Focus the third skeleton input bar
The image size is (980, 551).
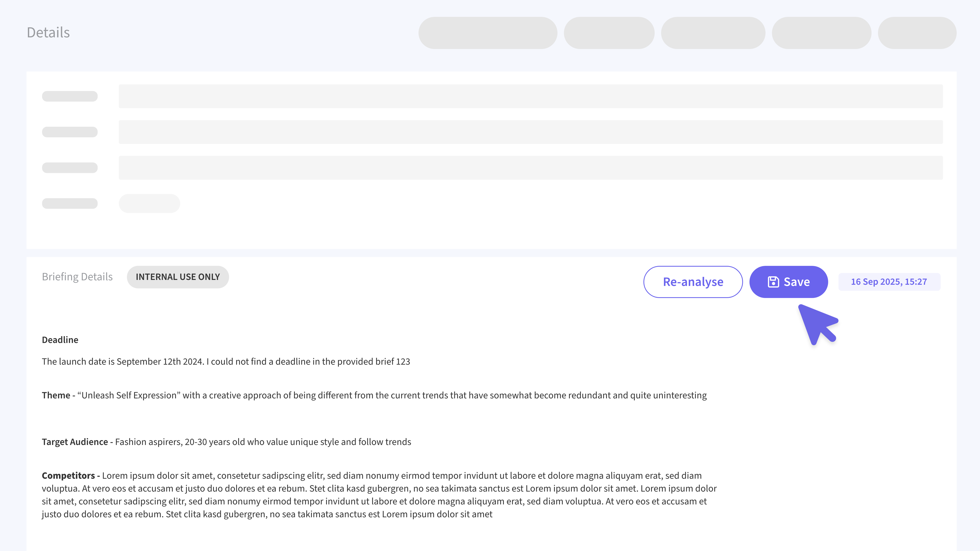(530, 168)
